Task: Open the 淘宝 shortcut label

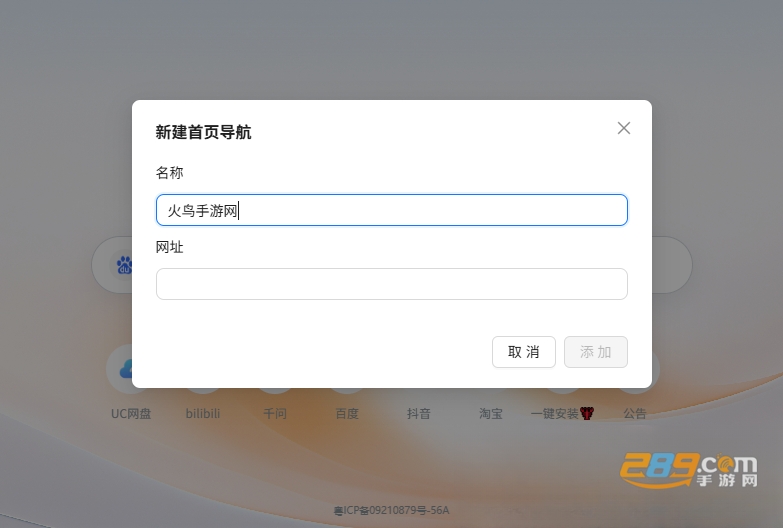Action: click(x=491, y=414)
